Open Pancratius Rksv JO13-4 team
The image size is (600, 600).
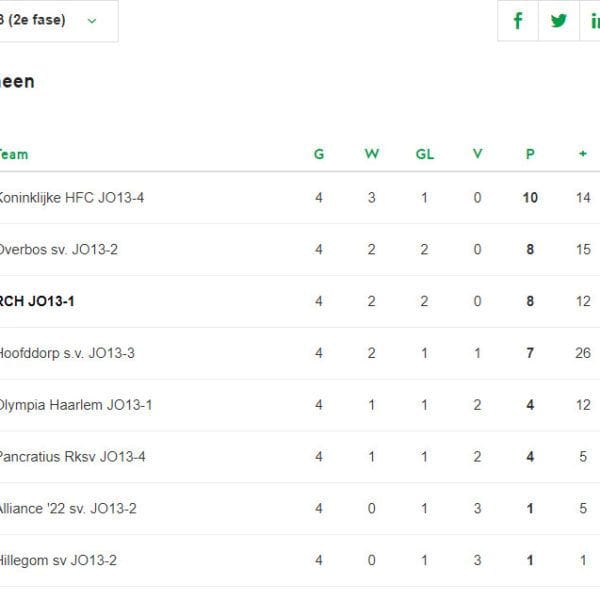[72, 457]
